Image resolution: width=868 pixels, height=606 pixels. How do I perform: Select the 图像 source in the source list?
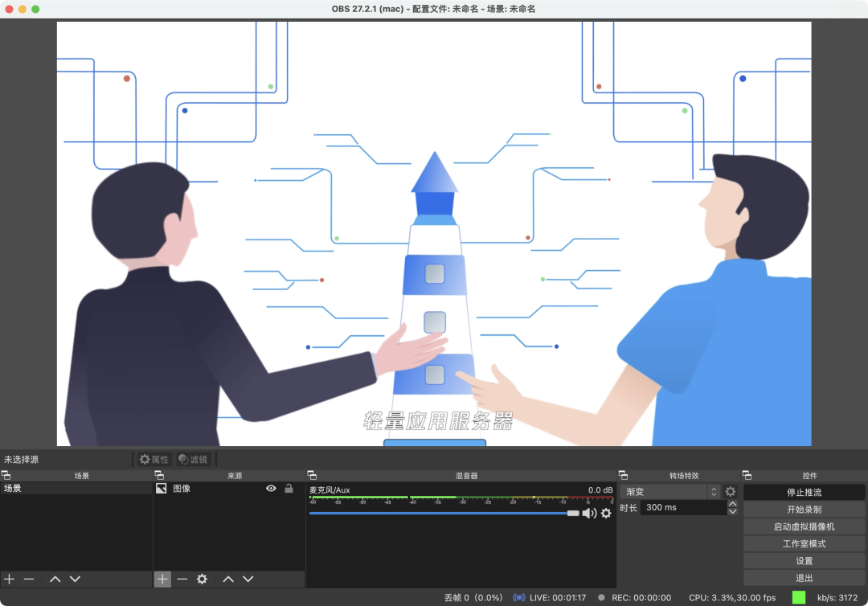[228, 489]
